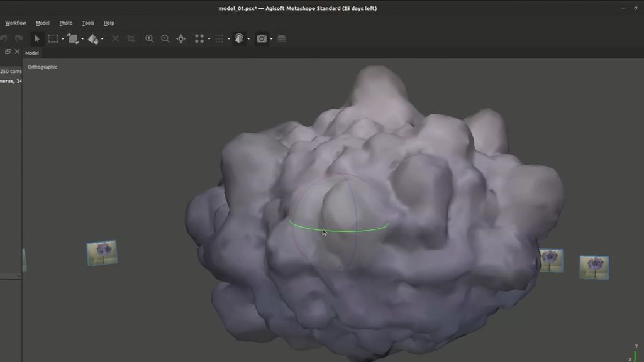Zoom out of the model view
644x362 pixels.
pyautogui.click(x=165, y=39)
